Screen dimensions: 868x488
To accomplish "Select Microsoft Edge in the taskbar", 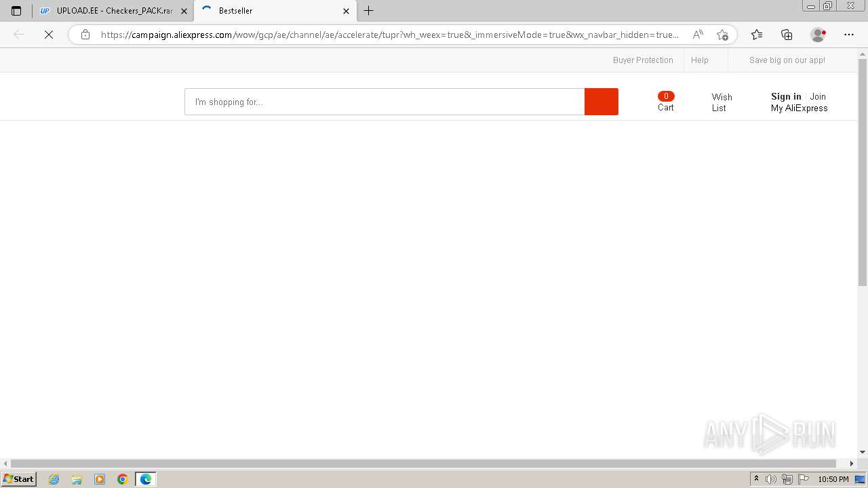I will [x=146, y=479].
